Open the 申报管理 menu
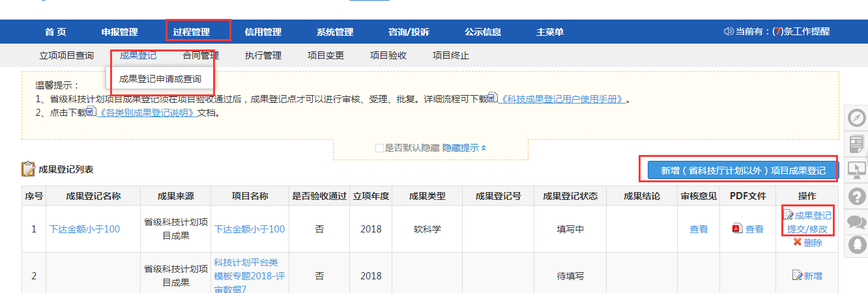868x293 pixels. tap(119, 32)
